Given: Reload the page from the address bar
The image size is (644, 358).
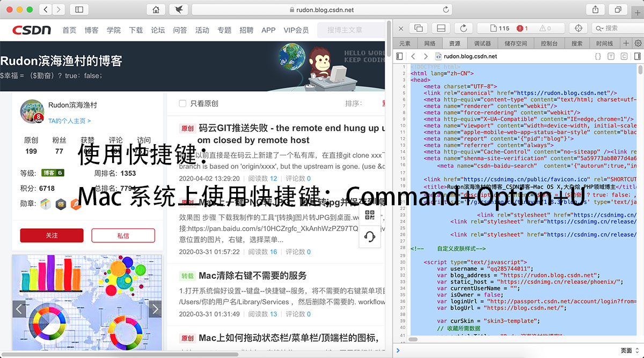Looking at the screenshot, I should point(445,10).
